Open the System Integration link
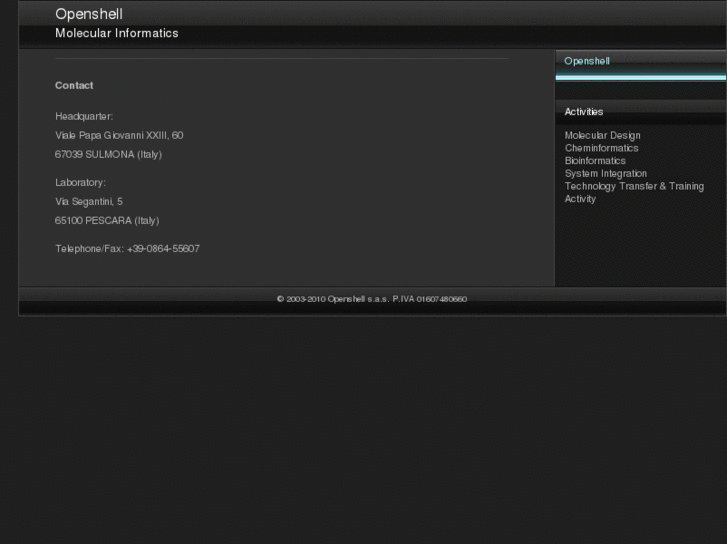727x545 pixels. [606, 173]
